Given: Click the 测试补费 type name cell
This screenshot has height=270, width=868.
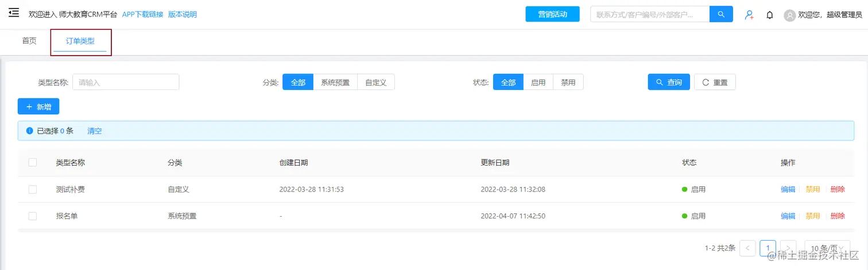Looking at the screenshot, I should 71,189.
